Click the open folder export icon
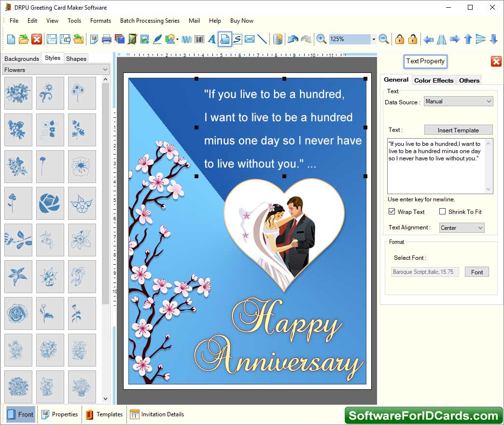 point(78,39)
